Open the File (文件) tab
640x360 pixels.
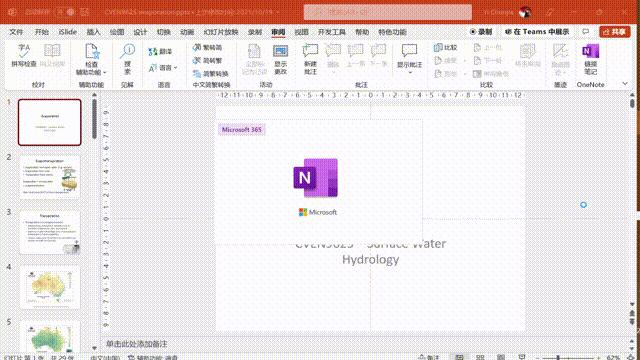tap(16, 32)
